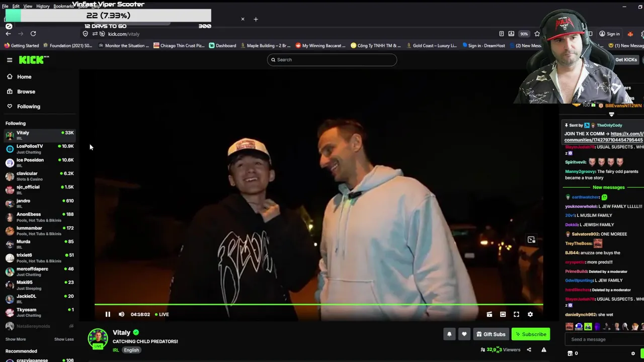Open AnonEbess channel in the sidebar
Viewport: 644px width, 362px height.
click(x=39, y=217)
